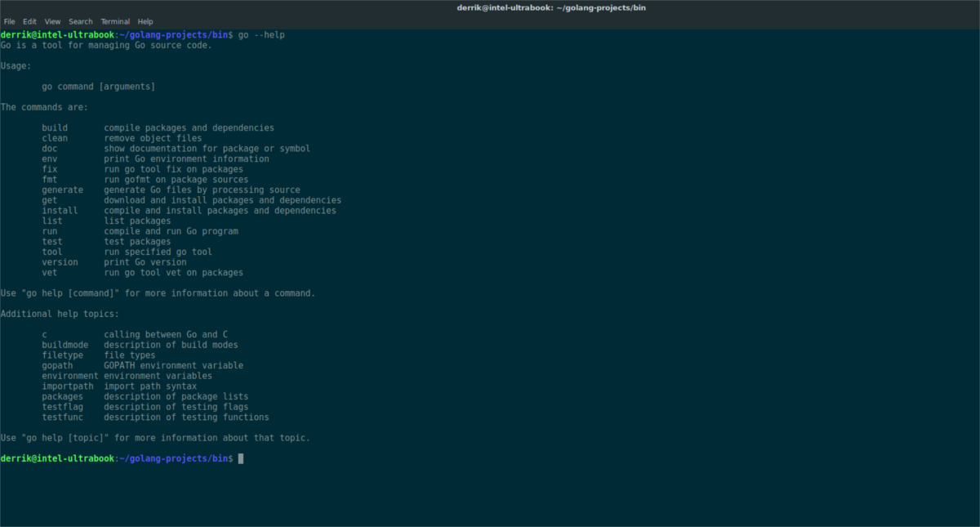This screenshot has height=527, width=980.
Task: Click the "fmt" command row
Action: pyautogui.click(x=145, y=180)
